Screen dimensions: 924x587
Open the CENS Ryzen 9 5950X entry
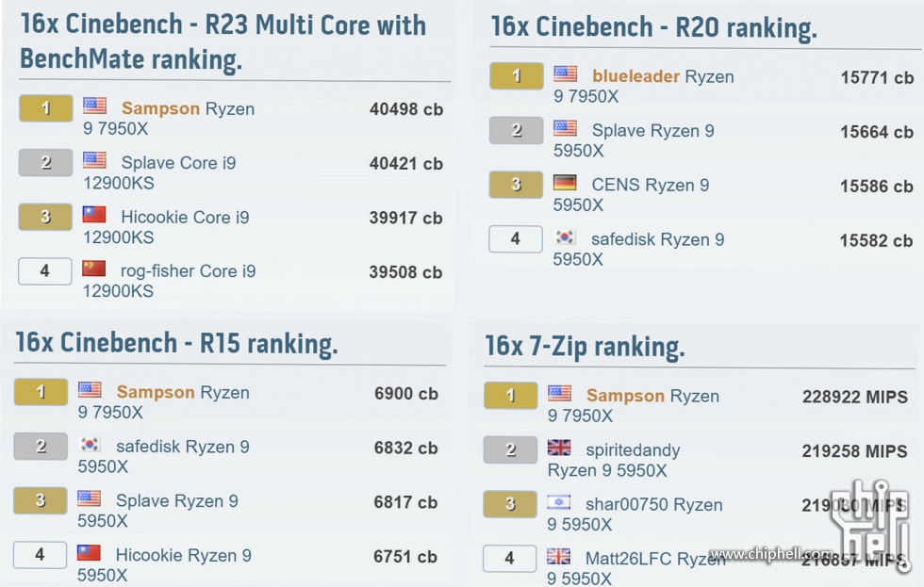(x=631, y=195)
